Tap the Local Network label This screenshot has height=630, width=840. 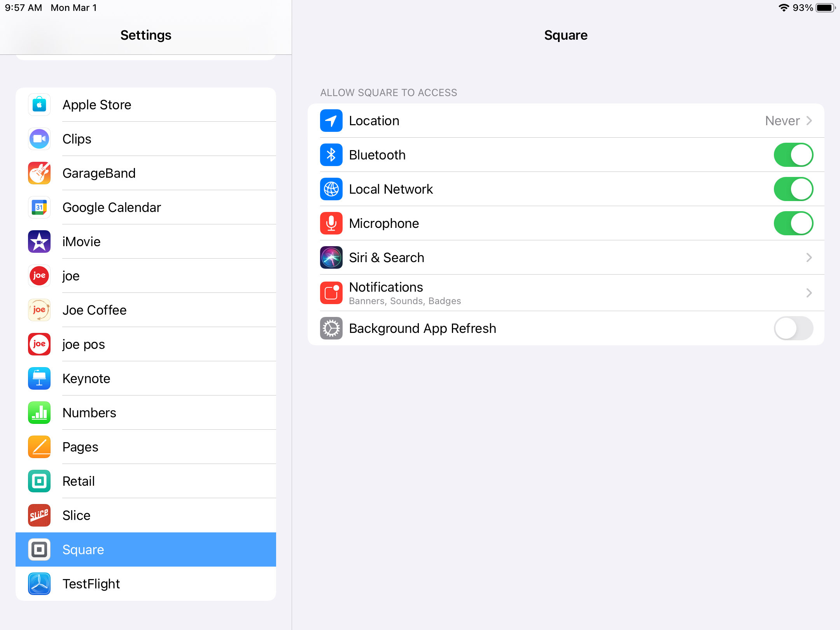click(391, 189)
